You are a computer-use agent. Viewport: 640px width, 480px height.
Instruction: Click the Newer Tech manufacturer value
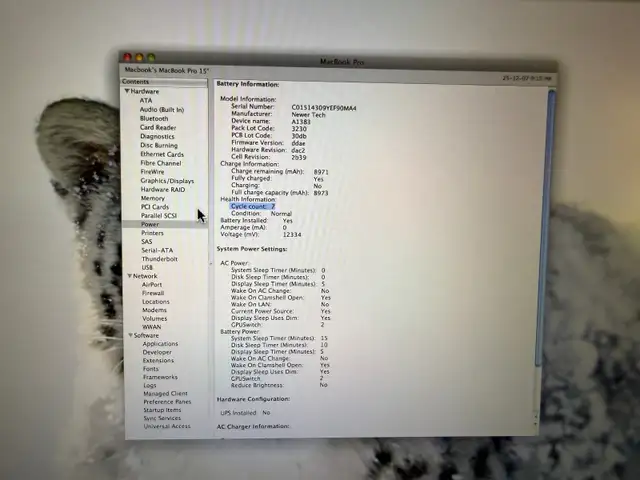coord(308,115)
